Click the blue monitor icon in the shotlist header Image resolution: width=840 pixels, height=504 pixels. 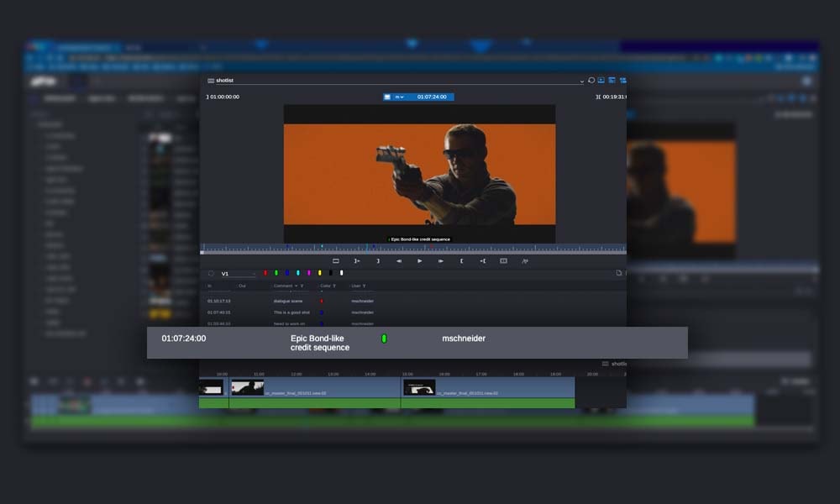(x=601, y=81)
